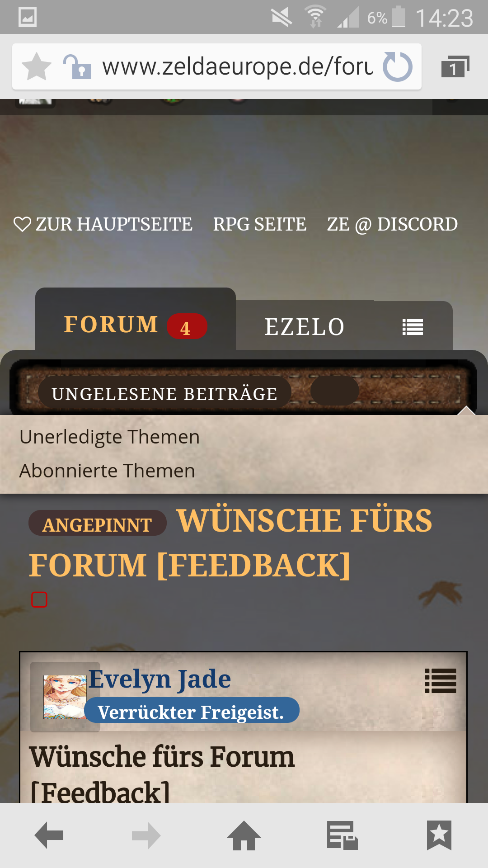Toggle the red checkbox under the thread title

(x=39, y=599)
